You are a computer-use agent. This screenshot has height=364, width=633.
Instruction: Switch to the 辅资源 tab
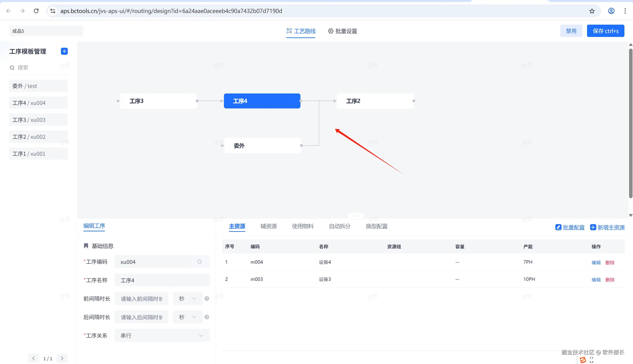(x=268, y=226)
